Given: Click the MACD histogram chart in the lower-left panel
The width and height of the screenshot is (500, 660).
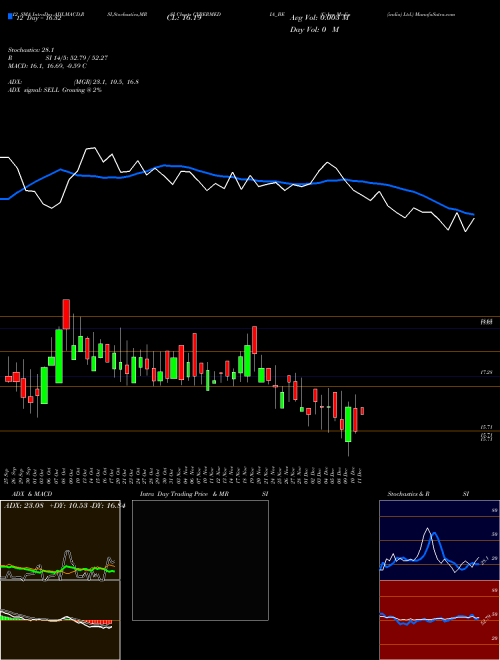Looking at the screenshot, I should (60, 620).
